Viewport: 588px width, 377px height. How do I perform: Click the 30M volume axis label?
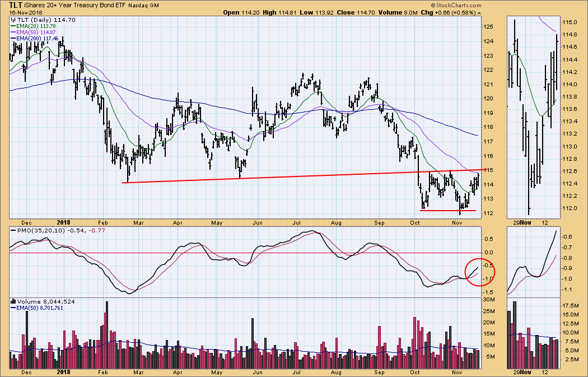click(489, 299)
